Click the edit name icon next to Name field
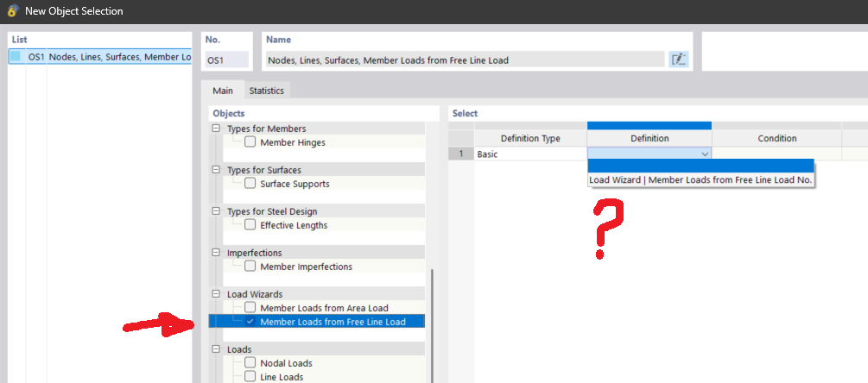 [x=679, y=60]
